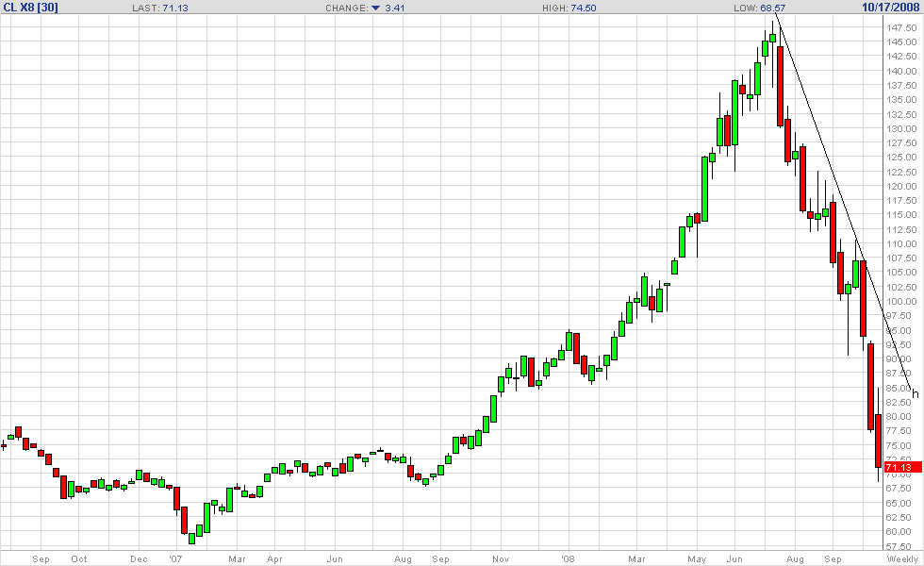Click the 110.00 price axis label
This screenshot has width=924, height=566.
pyautogui.click(x=901, y=244)
